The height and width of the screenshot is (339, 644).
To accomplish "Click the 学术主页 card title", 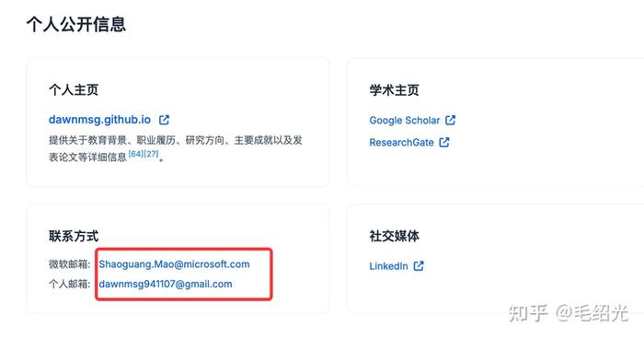I will click(395, 89).
